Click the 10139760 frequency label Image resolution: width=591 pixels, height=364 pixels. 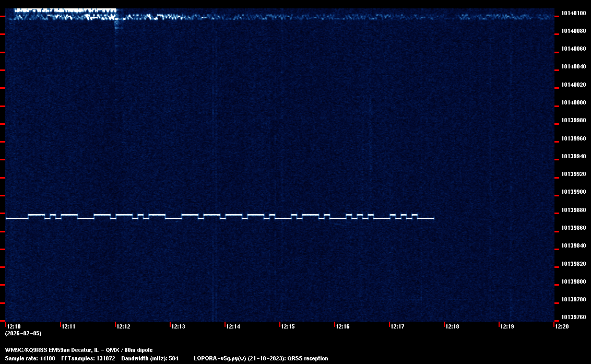coord(573,318)
